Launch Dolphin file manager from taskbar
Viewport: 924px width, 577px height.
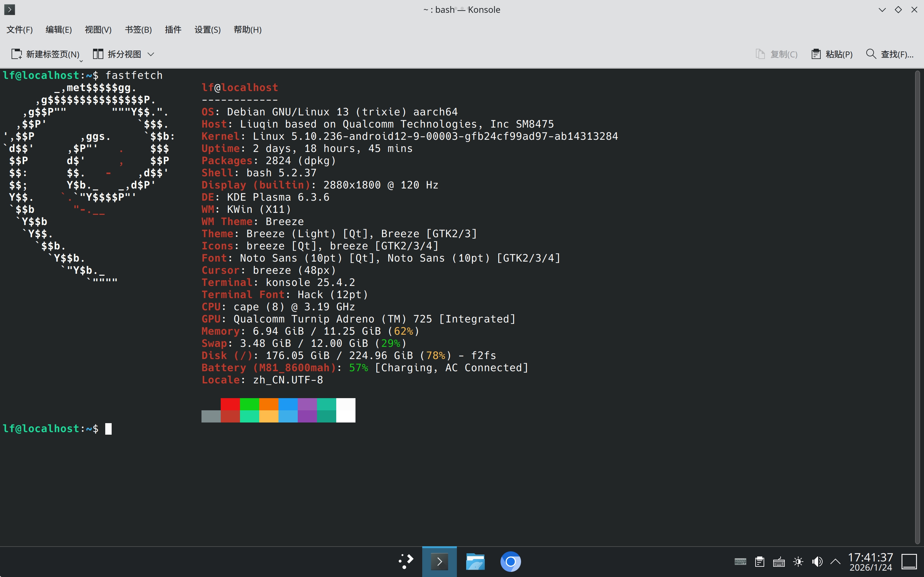point(475,562)
